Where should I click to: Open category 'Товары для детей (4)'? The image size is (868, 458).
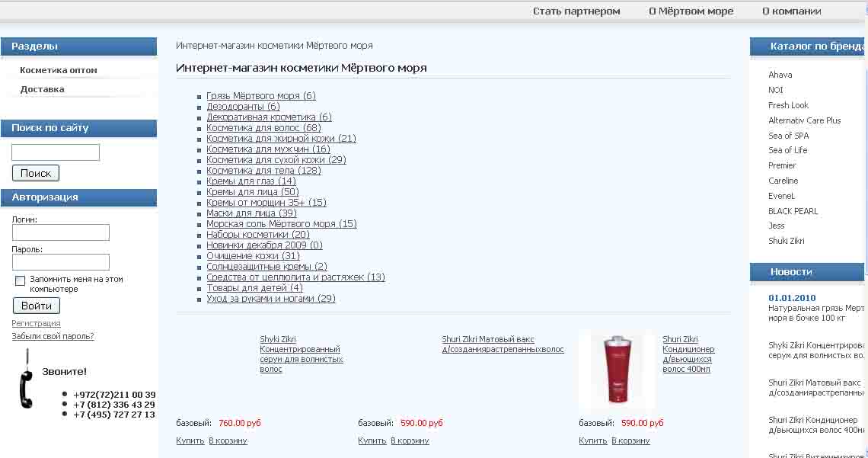254,287
